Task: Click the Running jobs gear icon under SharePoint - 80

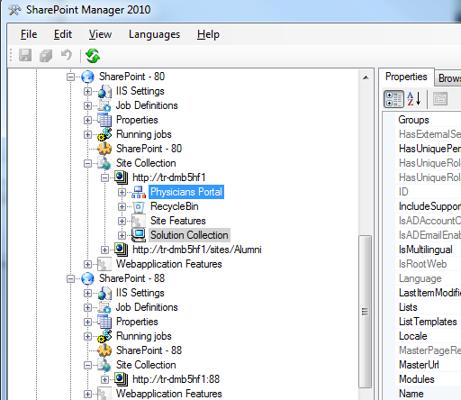Action: tap(104, 134)
